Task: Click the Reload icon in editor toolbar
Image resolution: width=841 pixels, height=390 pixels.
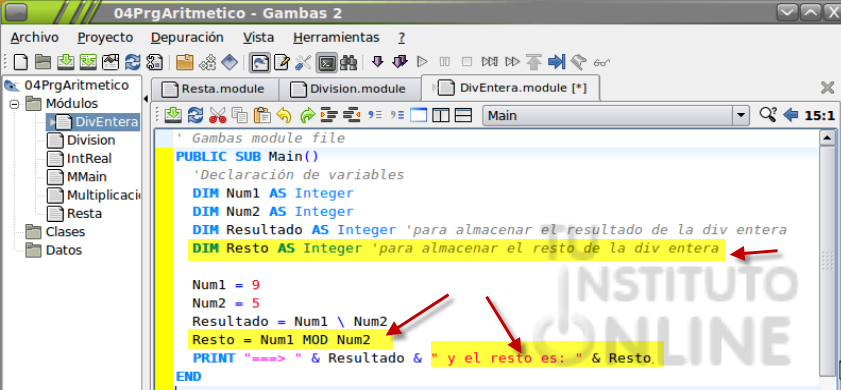Action: 196,115
